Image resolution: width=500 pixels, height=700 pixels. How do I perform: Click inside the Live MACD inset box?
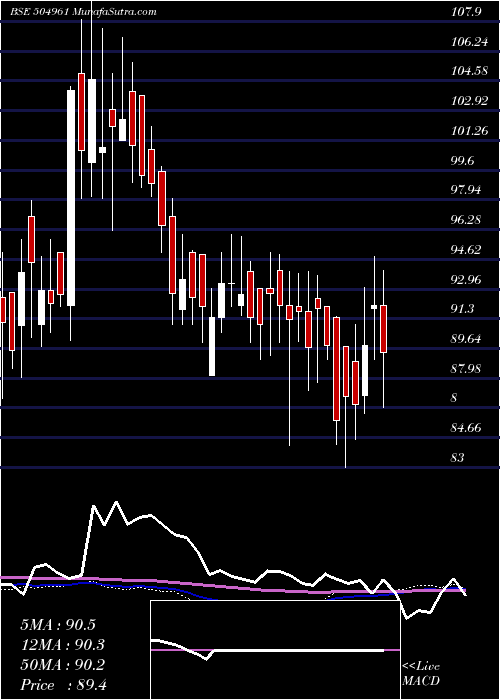275,650
